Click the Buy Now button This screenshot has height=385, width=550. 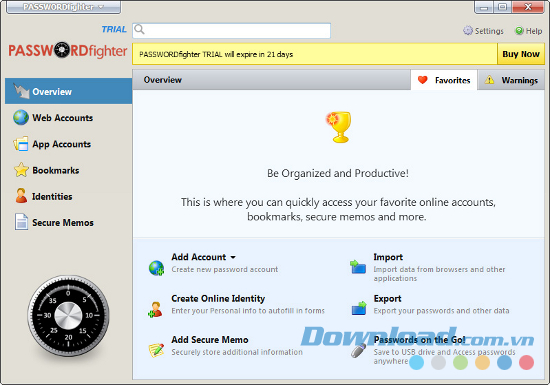click(x=521, y=54)
